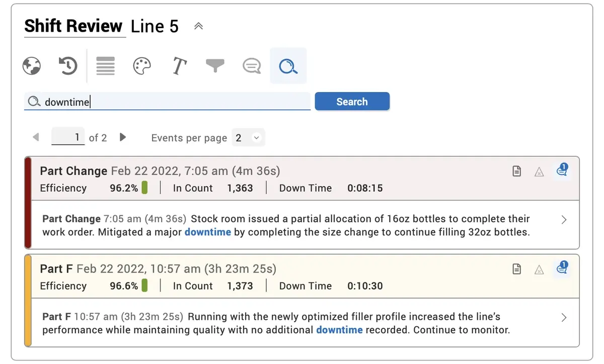
Task: Select Part Change event header title
Action: (x=73, y=171)
